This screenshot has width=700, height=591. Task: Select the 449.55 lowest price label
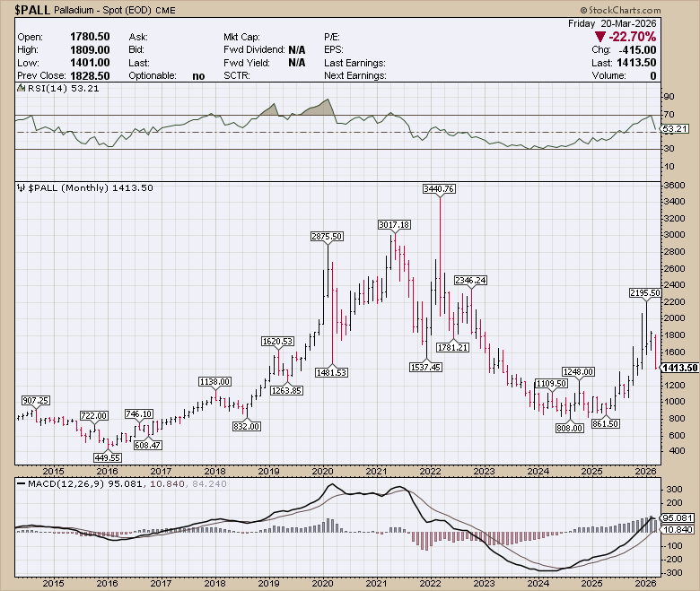(x=107, y=457)
